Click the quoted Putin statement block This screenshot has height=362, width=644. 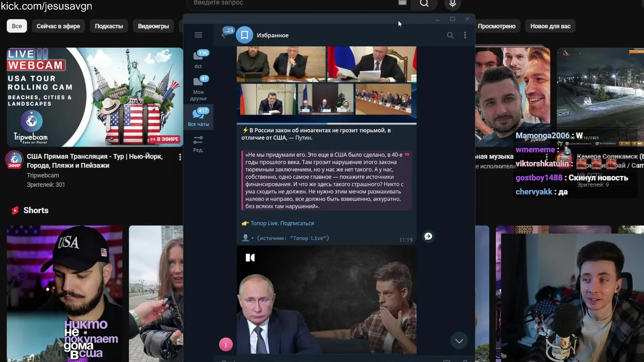327,180
